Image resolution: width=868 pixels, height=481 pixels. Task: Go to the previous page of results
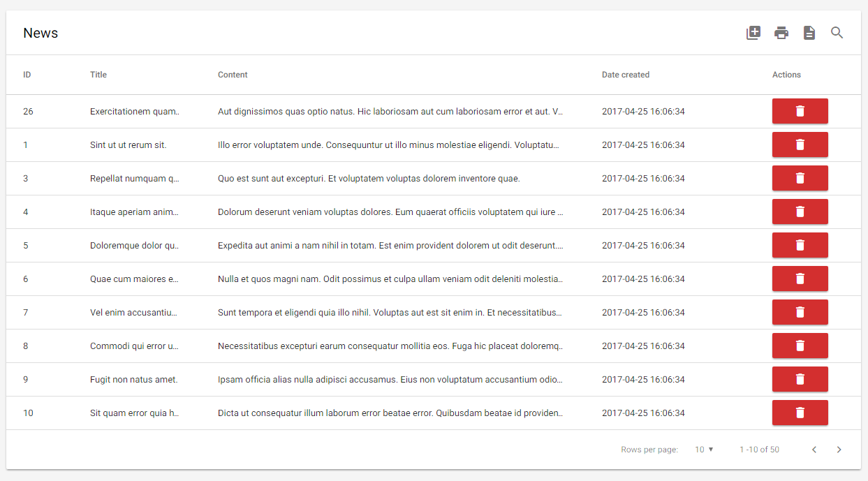point(814,450)
